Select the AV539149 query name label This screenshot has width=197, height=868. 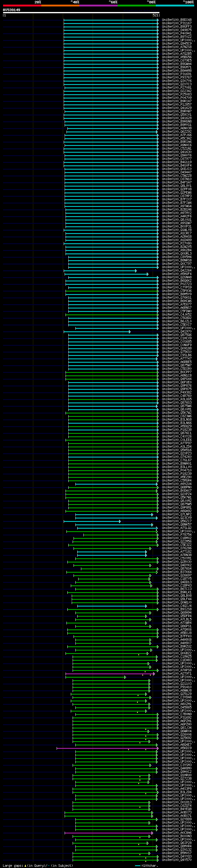(x=11, y=10)
